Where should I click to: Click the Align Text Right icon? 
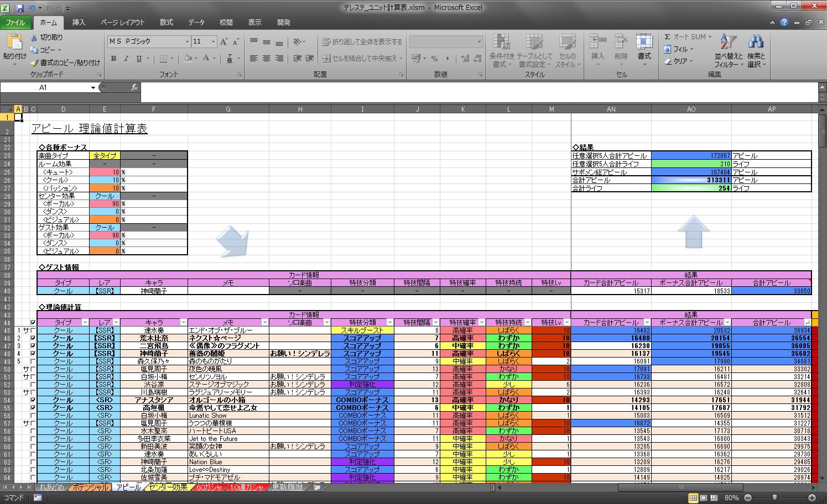point(279,59)
